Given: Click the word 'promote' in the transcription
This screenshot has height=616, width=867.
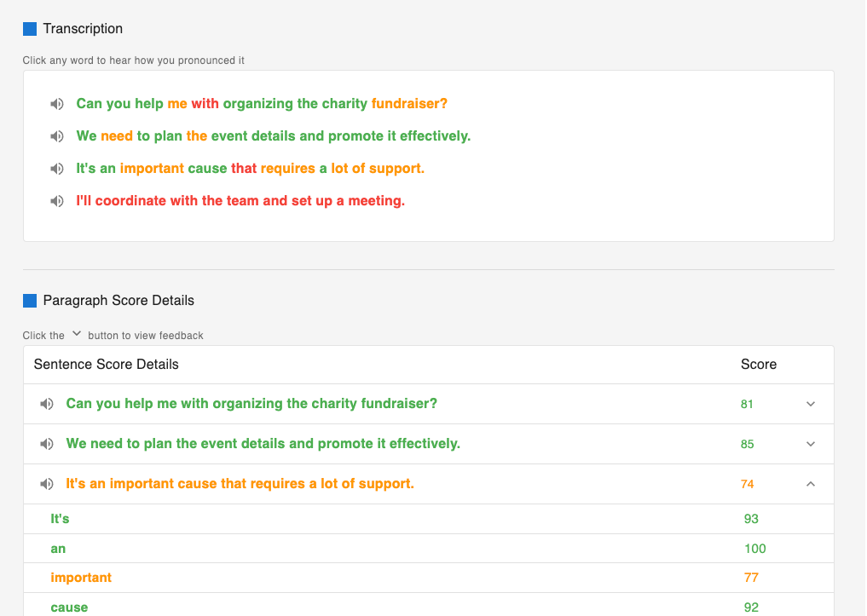Looking at the screenshot, I should tap(355, 136).
